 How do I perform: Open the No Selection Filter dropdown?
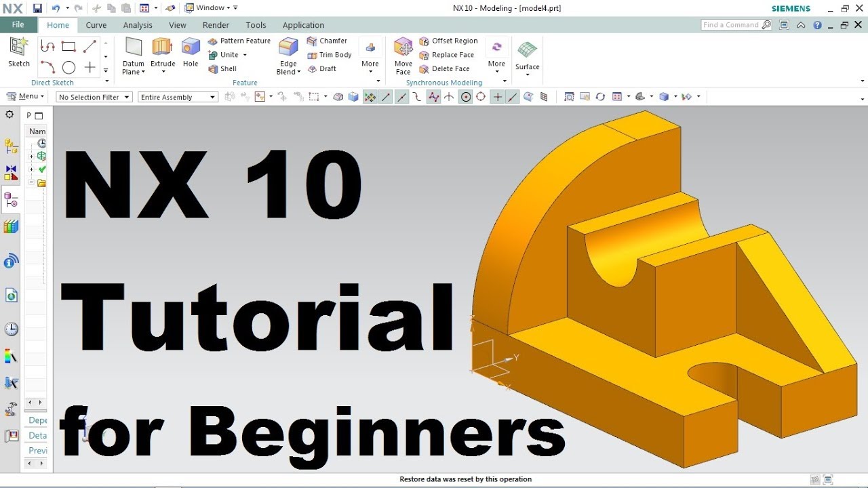point(94,97)
